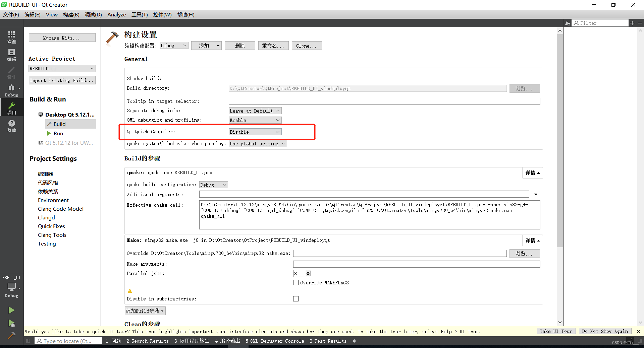This screenshot has height=348, width=644.
Task: Open the 调试(D) menu
Action: point(93,14)
